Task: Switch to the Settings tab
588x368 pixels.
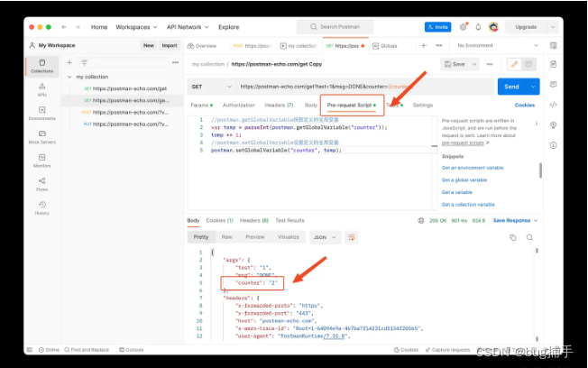Action: (423, 105)
